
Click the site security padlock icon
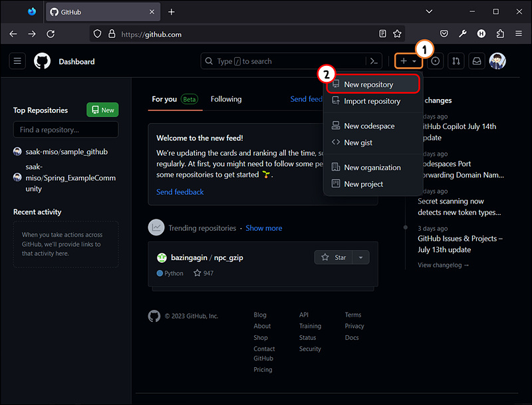pos(112,34)
